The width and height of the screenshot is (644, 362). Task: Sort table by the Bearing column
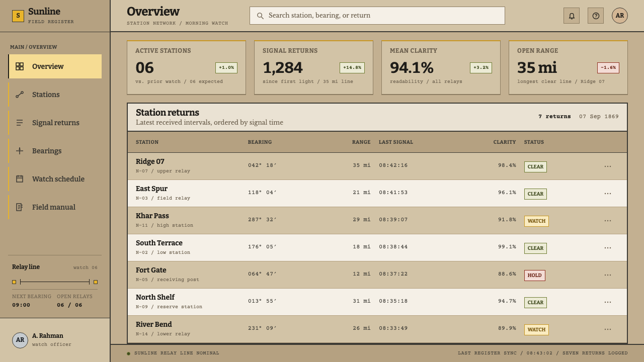260,142
